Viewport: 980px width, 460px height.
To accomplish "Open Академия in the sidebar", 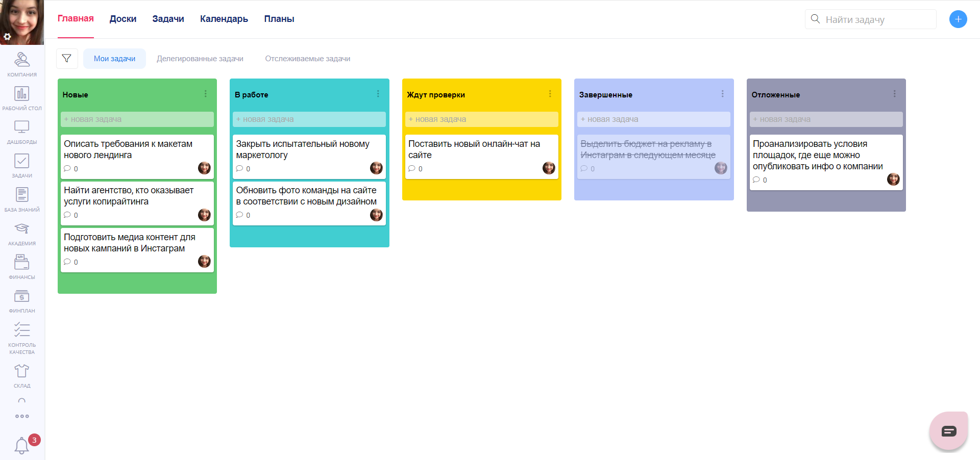I will tap(22, 233).
